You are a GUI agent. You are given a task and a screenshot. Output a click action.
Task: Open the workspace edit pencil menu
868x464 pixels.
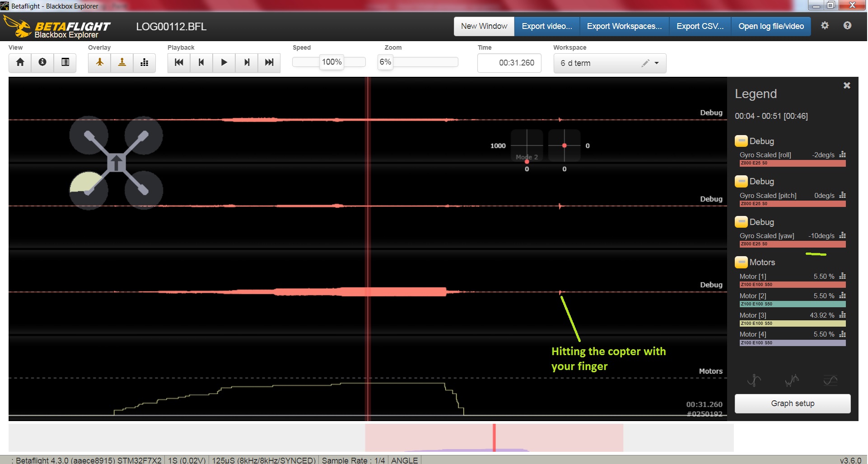click(x=645, y=63)
